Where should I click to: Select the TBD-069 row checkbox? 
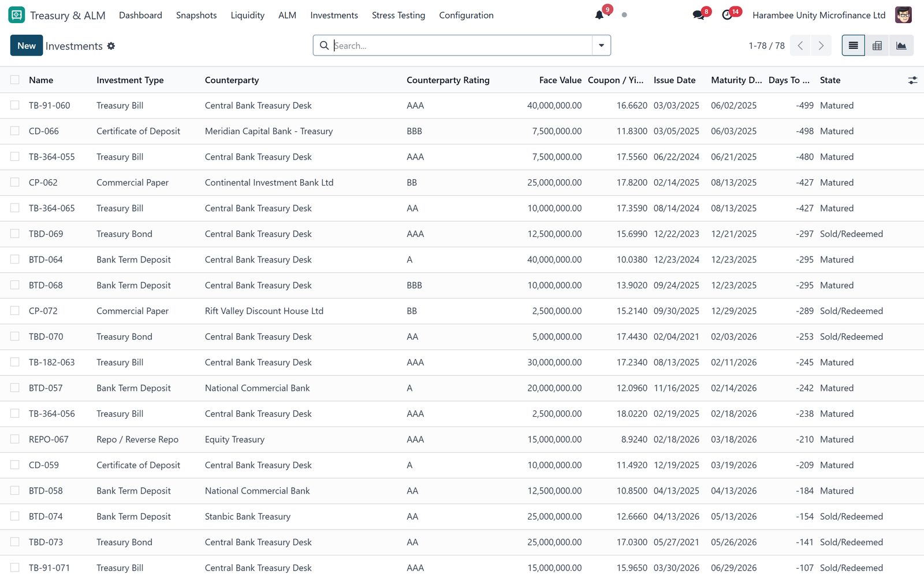pyautogui.click(x=15, y=234)
